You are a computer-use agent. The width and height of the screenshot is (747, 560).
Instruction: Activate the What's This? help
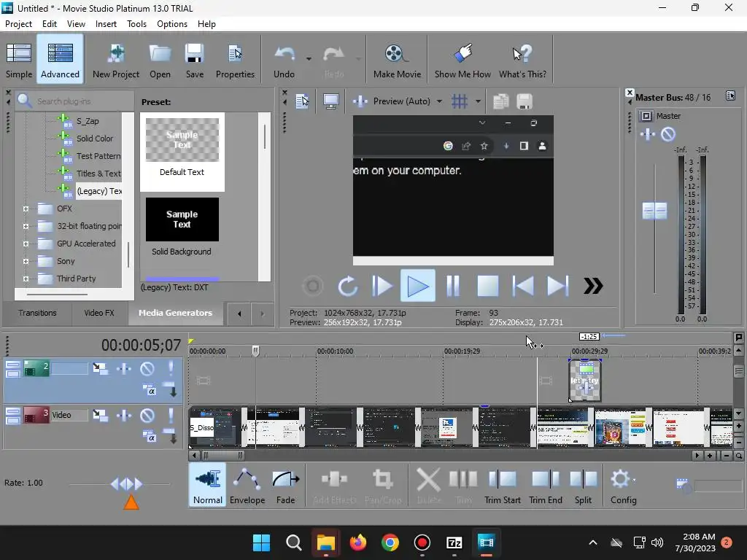coord(522,60)
